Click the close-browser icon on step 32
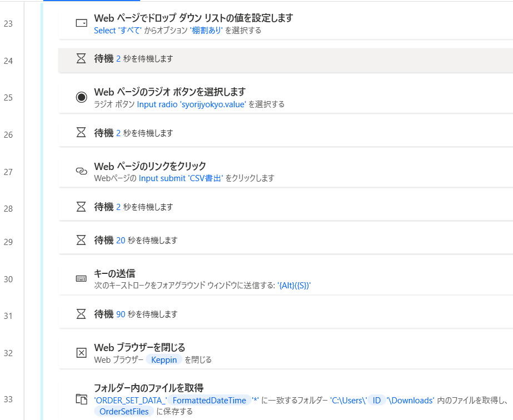The image size is (513, 420). pos(82,353)
